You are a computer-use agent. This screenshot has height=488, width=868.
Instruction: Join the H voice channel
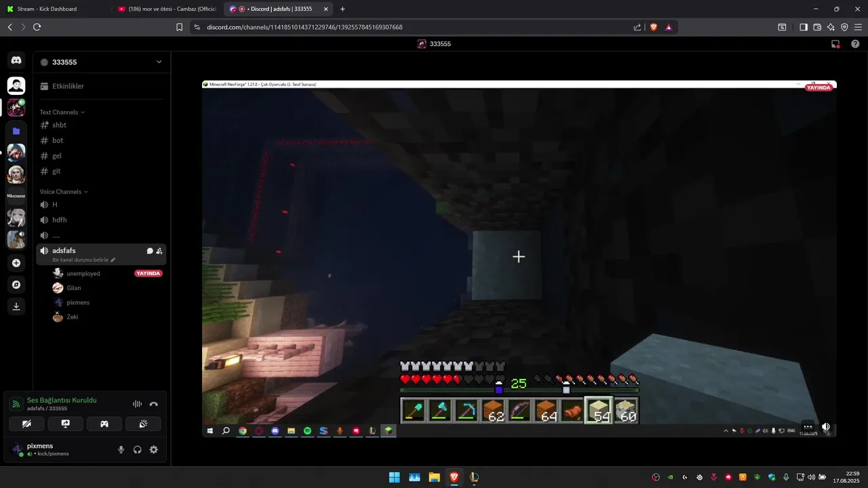coord(101,205)
